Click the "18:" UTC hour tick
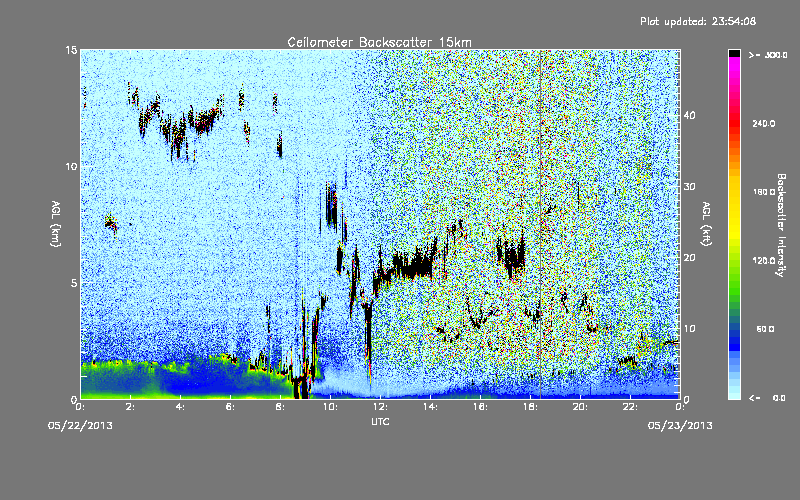Image resolution: width=800 pixels, height=500 pixels. (x=530, y=407)
